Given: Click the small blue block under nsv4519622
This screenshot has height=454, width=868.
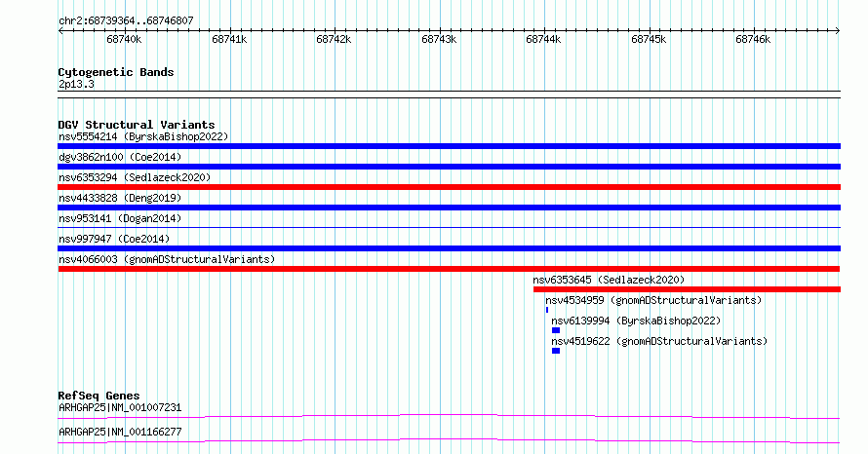Looking at the screenshot, I should (556, 351).
